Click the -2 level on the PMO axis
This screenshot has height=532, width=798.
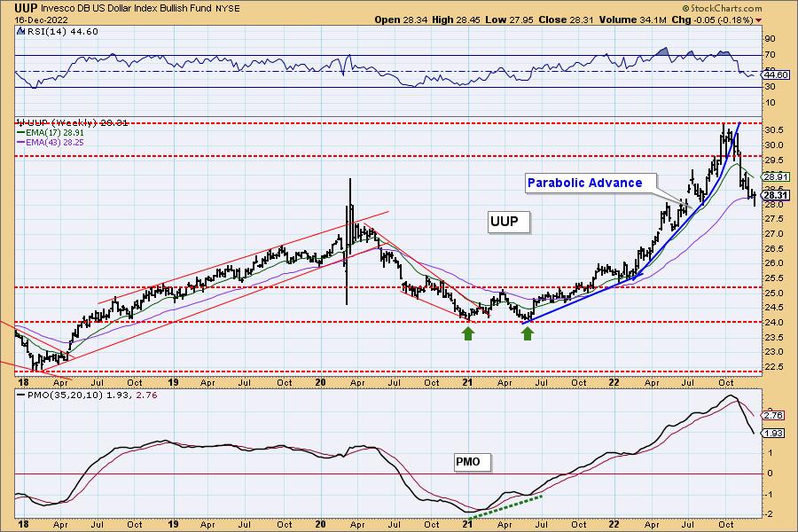tap(770, 514)
